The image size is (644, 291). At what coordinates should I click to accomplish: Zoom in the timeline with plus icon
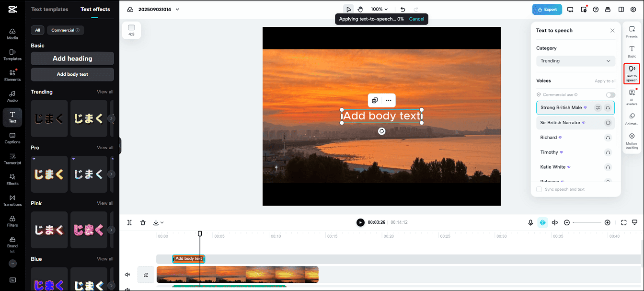point(608,222)
